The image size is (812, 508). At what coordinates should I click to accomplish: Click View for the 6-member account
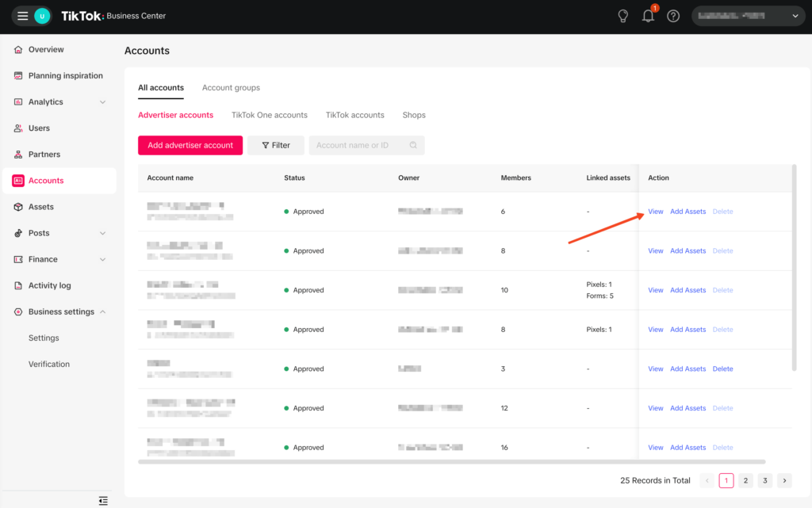point(656,212)
